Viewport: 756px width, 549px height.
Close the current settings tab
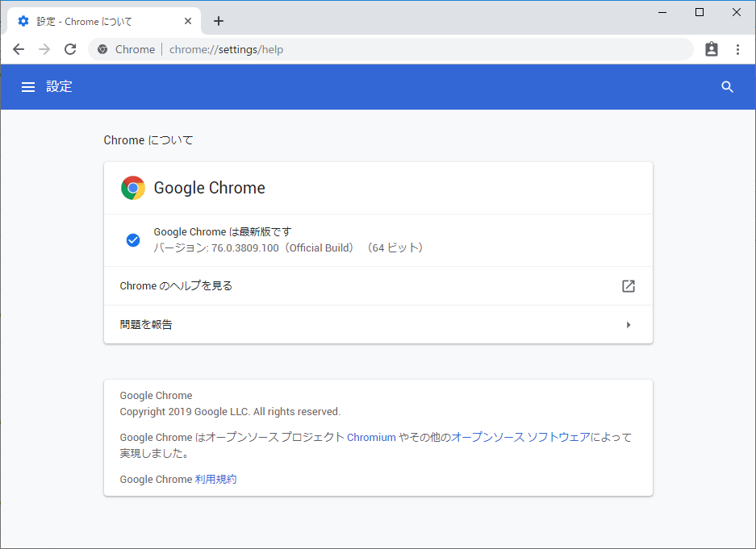coord(188,20)
